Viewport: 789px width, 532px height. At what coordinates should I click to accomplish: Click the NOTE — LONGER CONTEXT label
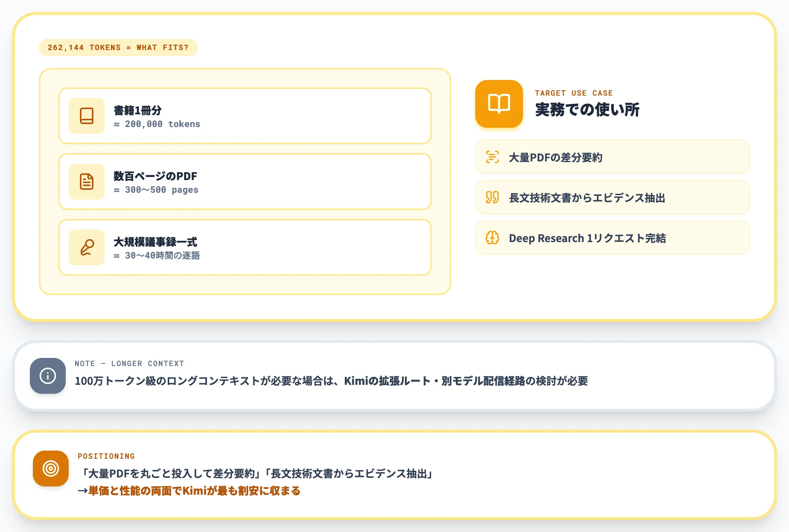129,364
